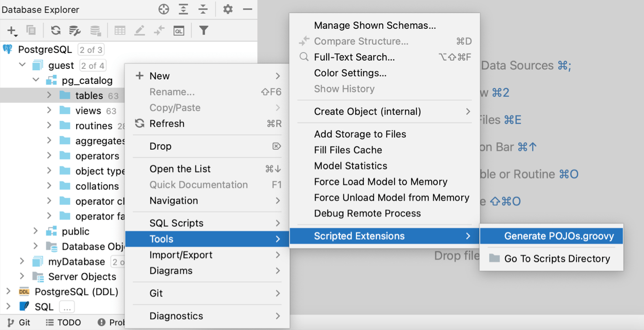Open the Database Explorer settings gear
This screenshot has height=330, width=644.
click(x=228, y=9)
